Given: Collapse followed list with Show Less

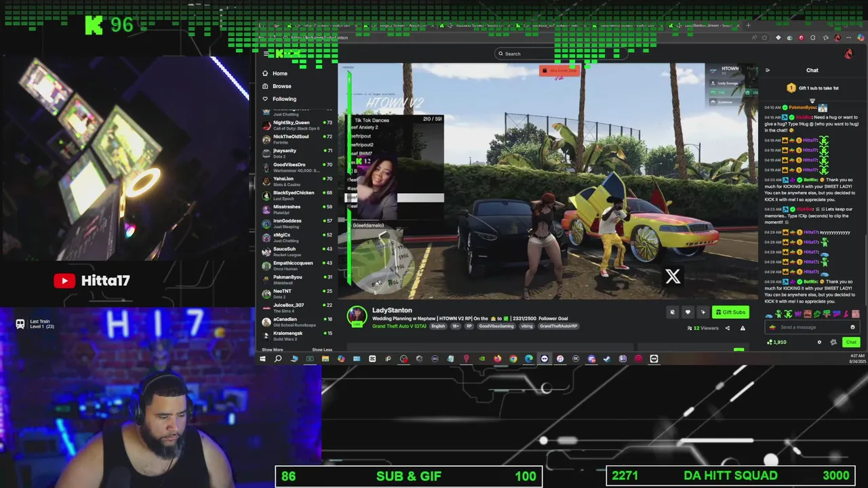Looking at the screenshot, I should [x=322, y=350].
